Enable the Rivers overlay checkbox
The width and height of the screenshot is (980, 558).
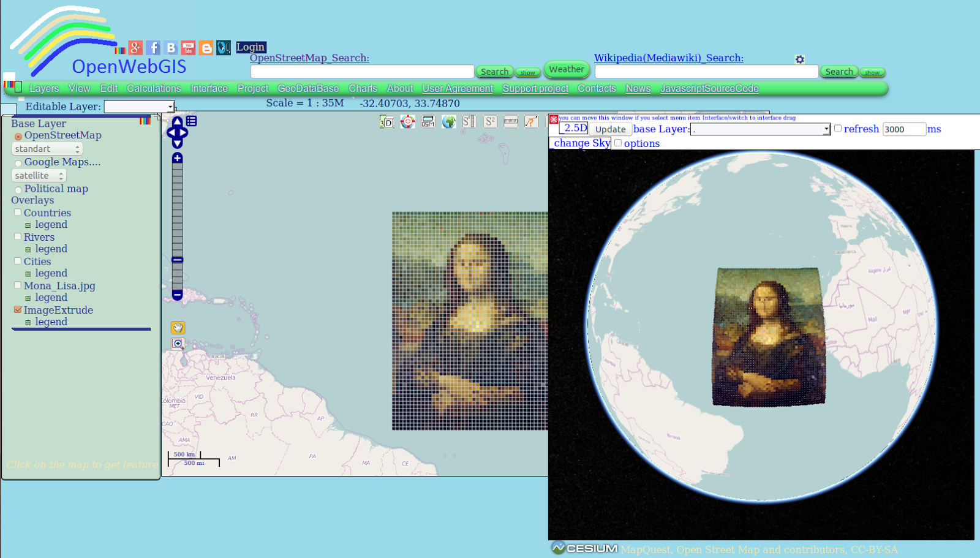point(18,236)
